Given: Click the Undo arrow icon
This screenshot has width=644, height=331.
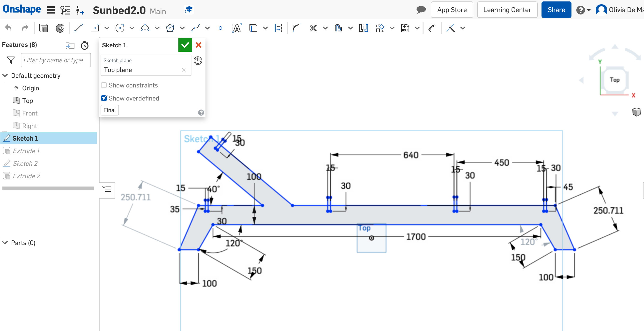Looking at the screenshot, I should (x=8, y=28).
